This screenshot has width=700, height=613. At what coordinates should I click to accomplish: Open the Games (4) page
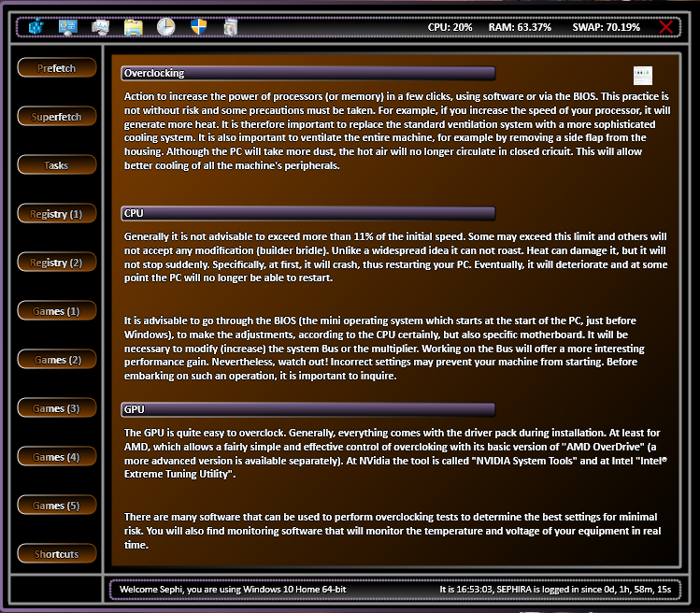(x=57, y=457)
